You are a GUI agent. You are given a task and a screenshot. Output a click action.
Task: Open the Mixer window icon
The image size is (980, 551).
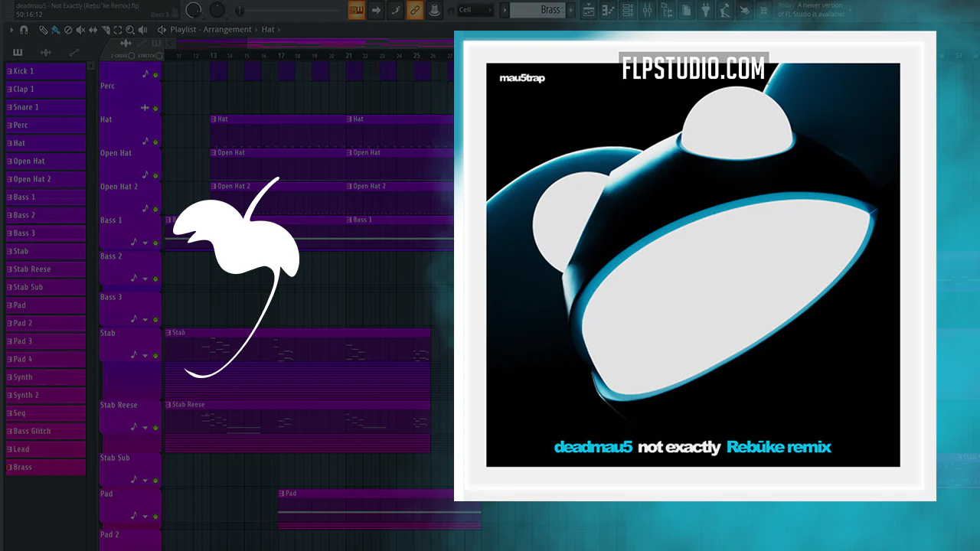click(x=648, y=10)
